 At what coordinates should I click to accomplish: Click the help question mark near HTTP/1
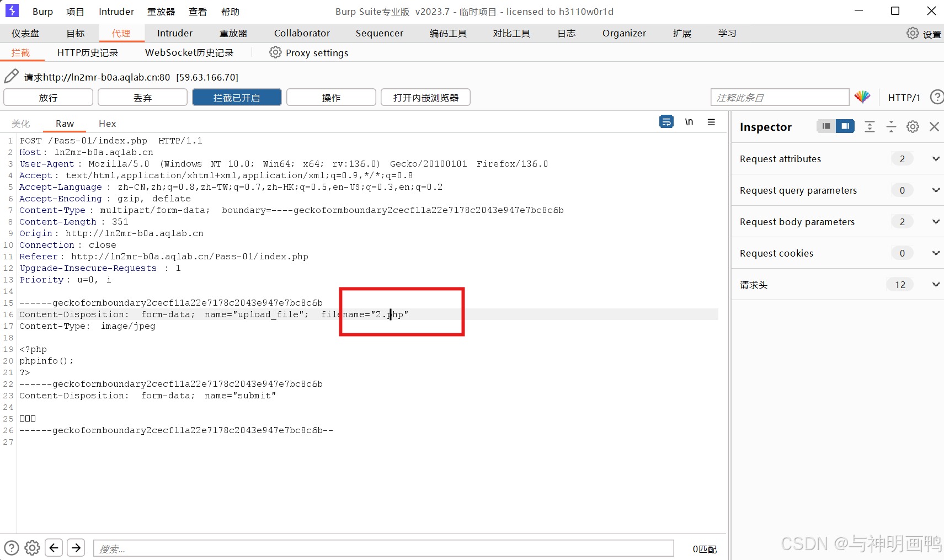click(x=936, y=97)
